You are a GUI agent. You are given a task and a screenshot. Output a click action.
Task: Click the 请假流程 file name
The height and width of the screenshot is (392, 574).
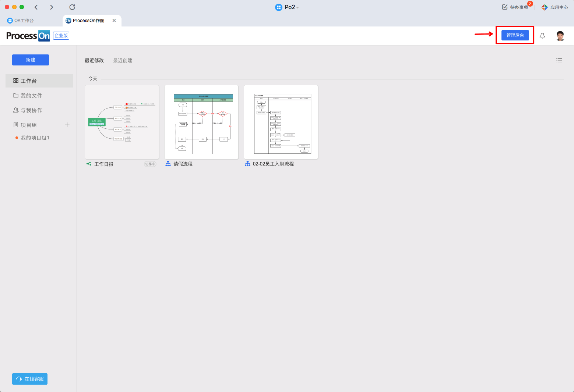tap(183, 164)
